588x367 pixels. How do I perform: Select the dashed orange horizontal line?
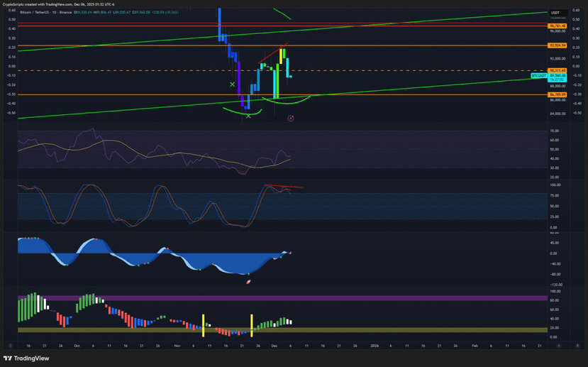point(282,70)
